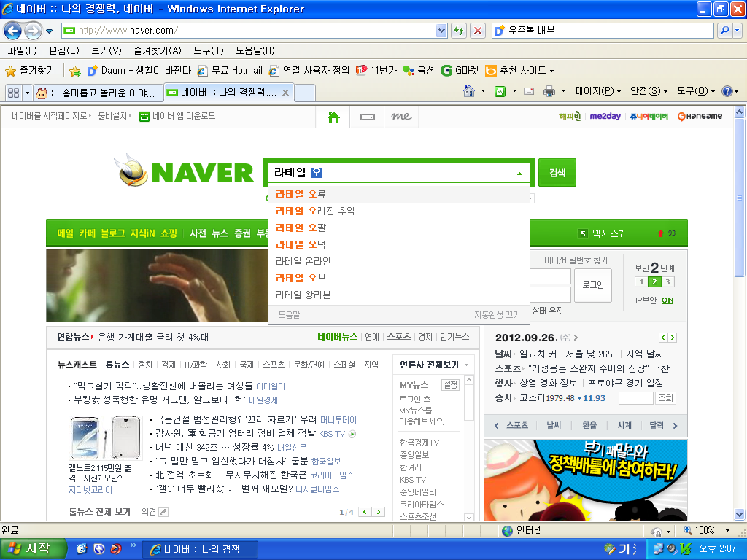The height and width of the screenshot is (560, 747).
Task: Open the 'me' icon tab on Naver
Action: pyautogui.click(x=401, y=117)
